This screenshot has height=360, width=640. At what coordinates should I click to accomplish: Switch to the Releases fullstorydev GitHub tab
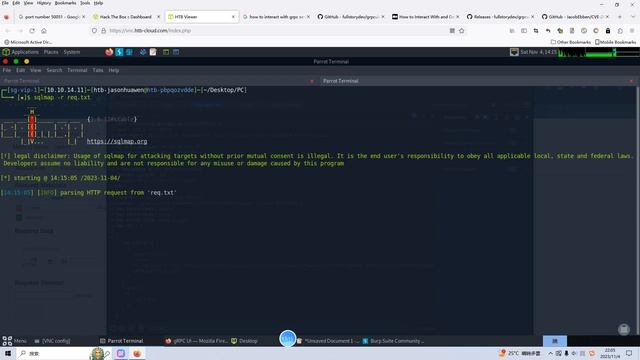(x=501, y=17)
